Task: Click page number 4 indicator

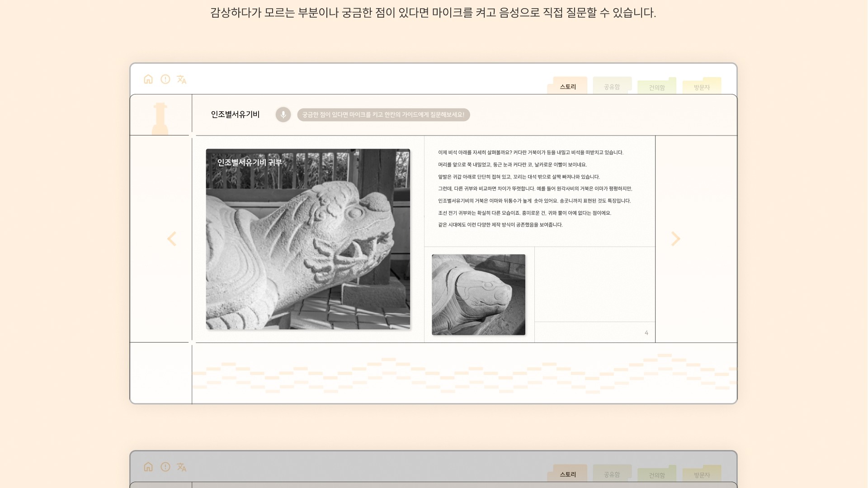Action: (646, 333)
